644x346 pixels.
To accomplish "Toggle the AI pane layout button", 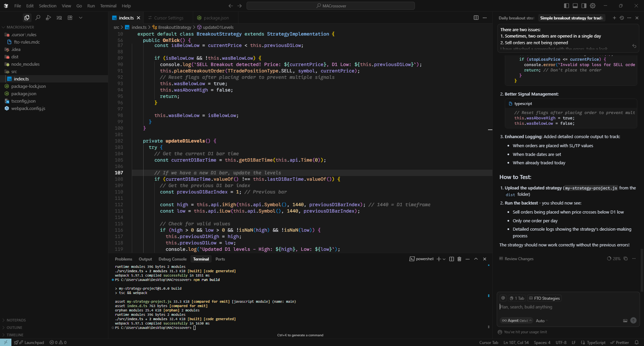I will point(584,6).
